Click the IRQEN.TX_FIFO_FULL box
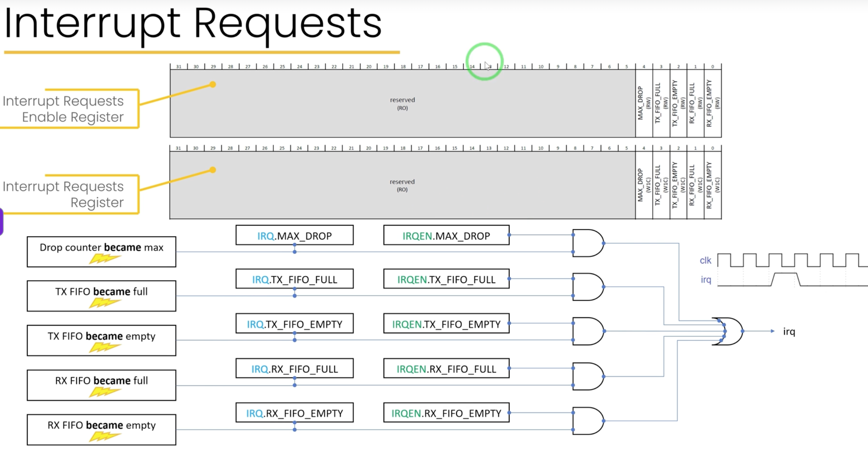868x450 pixels. [446, 279]
